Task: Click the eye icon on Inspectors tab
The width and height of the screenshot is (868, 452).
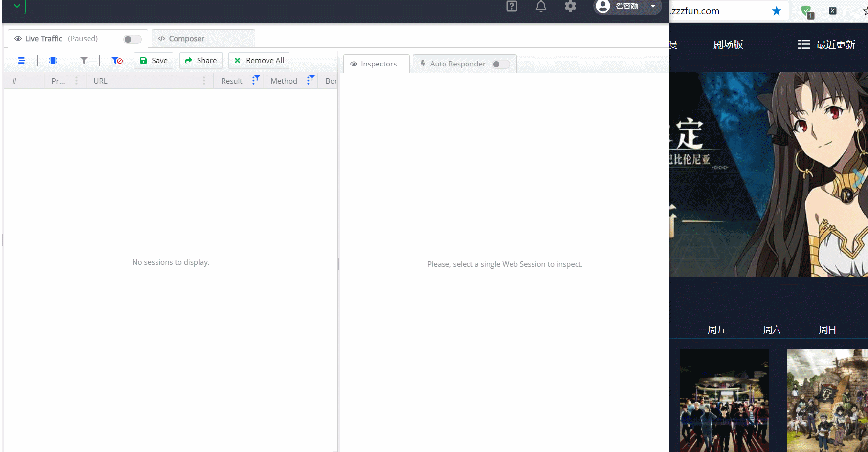Action: pyautogui.click(x=354, y=64)
